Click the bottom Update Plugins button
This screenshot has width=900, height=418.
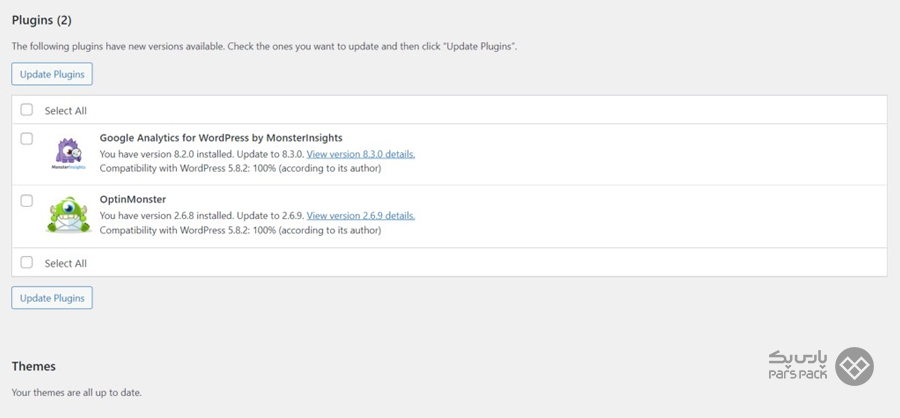[x=52, y=298]
